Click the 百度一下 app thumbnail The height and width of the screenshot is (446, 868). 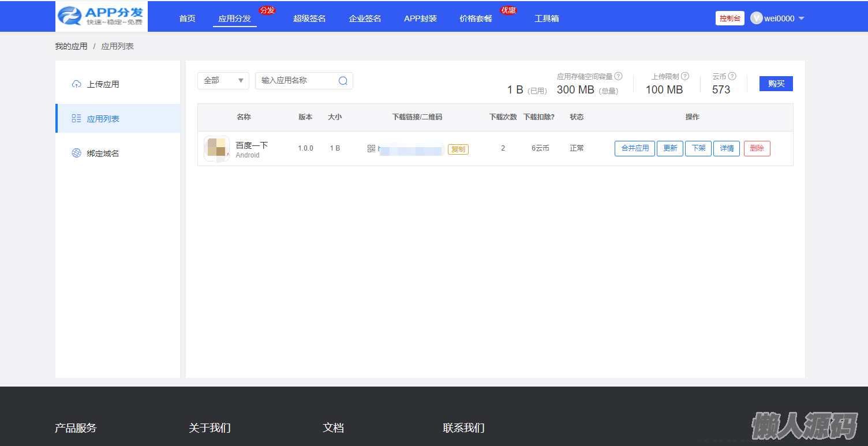click(x=216, y=148)
